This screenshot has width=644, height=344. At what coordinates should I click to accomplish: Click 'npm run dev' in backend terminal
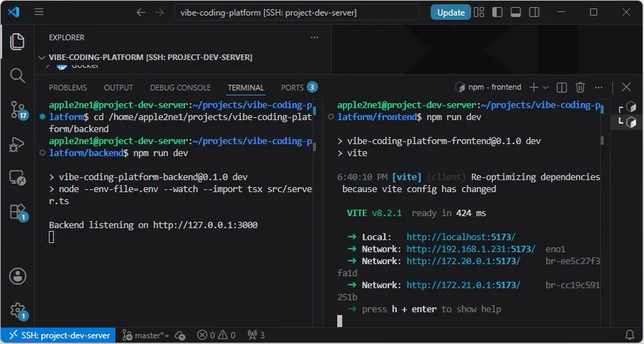(x=160, y=153)
